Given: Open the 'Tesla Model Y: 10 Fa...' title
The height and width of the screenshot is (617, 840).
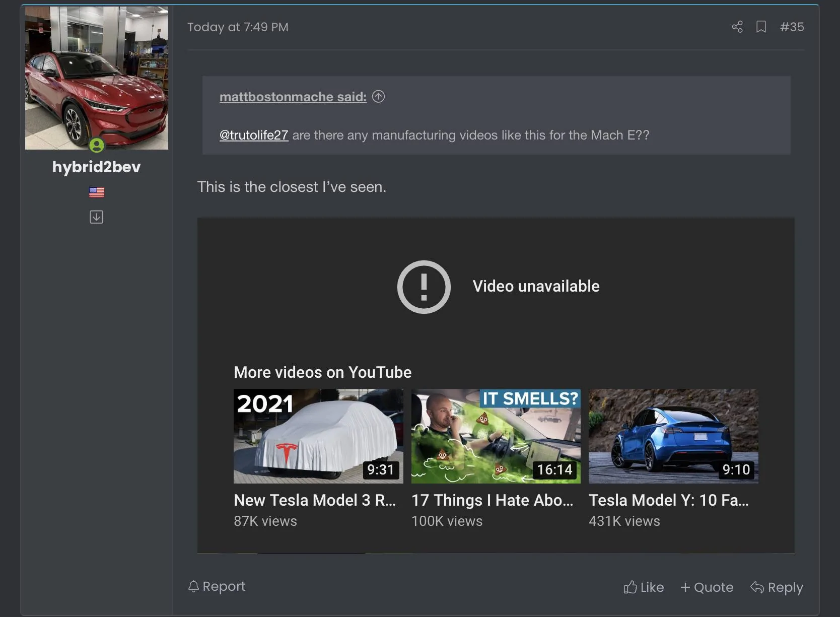Looking at the screenshot, I should coord(669,500).
